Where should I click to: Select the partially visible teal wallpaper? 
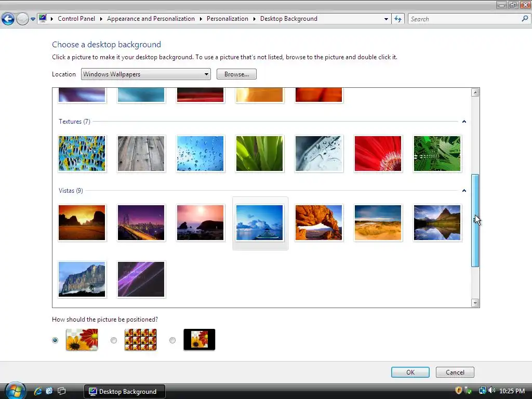(141, 95)
